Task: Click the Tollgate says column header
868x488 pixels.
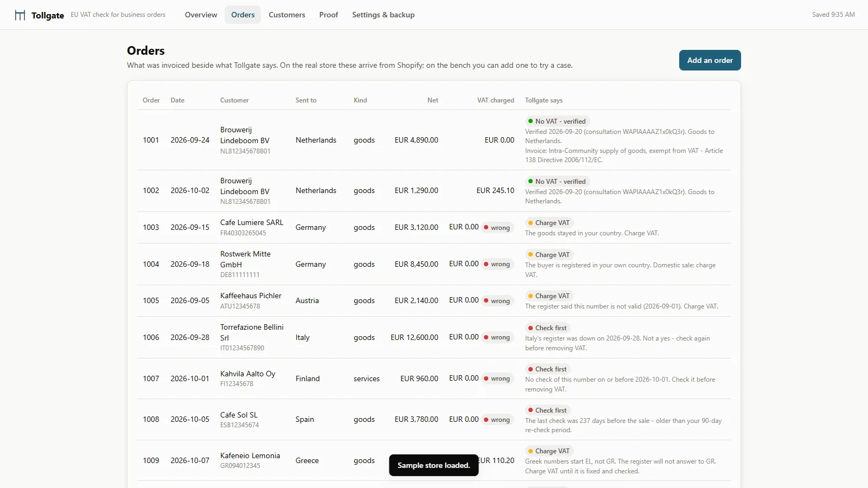Action: 544,100
